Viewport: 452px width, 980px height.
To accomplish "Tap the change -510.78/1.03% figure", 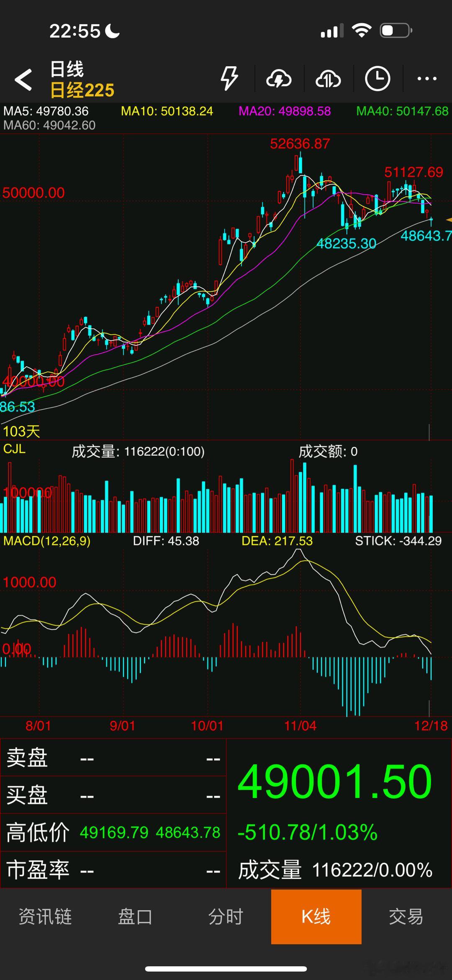I will click(x=308, y=833).
